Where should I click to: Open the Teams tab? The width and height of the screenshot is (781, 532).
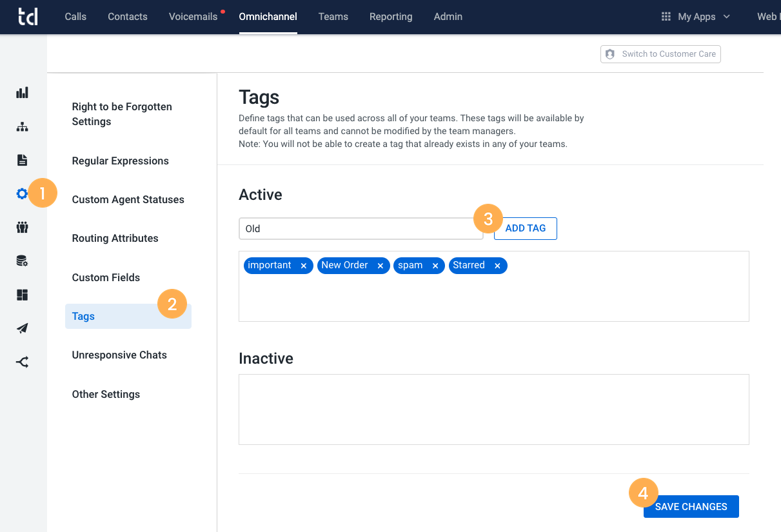[333, 17]
